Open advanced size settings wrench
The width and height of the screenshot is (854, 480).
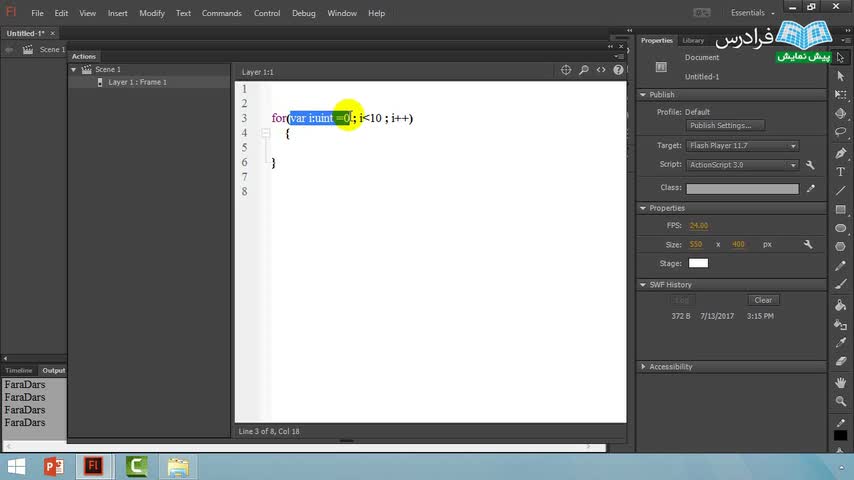coord(808,244)
